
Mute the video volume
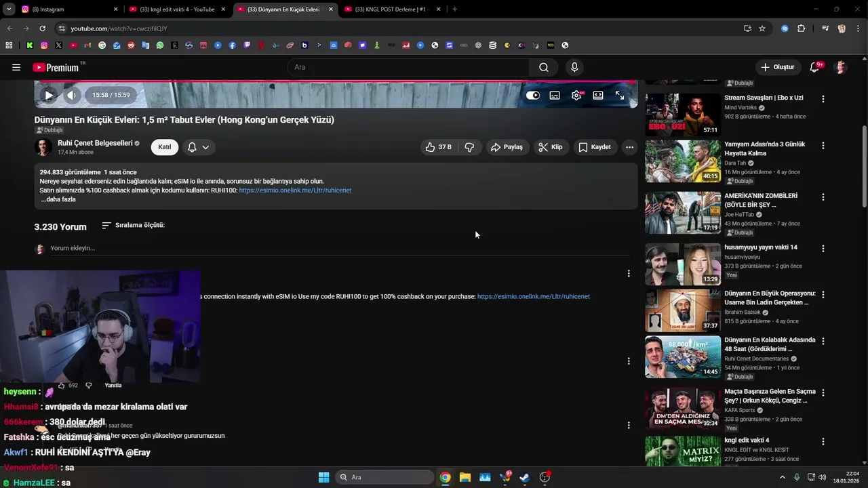point(72,96)
